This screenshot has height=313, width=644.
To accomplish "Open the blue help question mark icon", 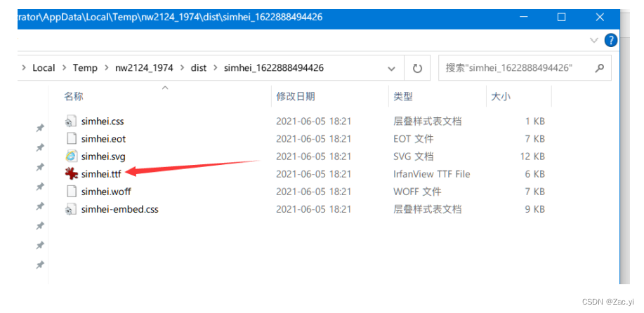I will [x=611, y=40].
